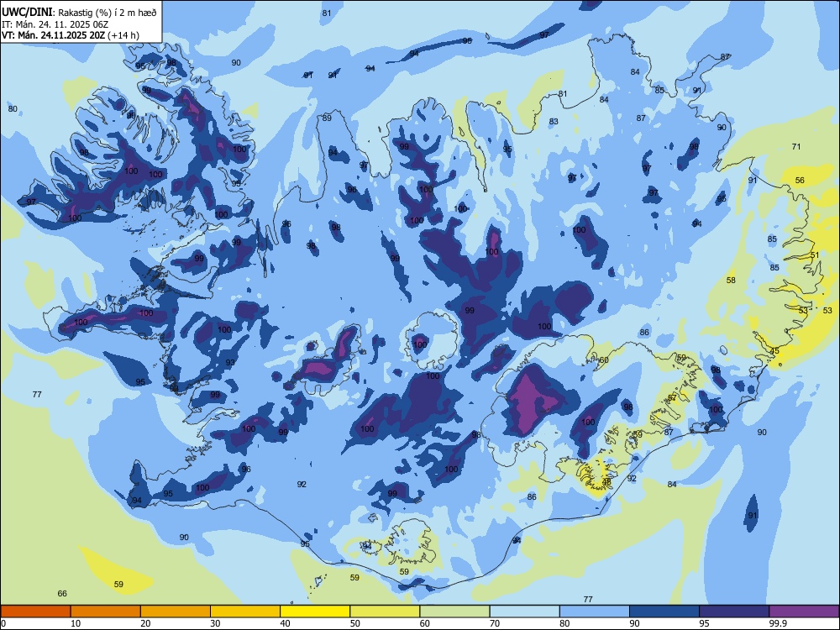The image size is (840, 630).
Task: Select the 50–60 pale yellow legend swatch
Action: tap(385, 612)
